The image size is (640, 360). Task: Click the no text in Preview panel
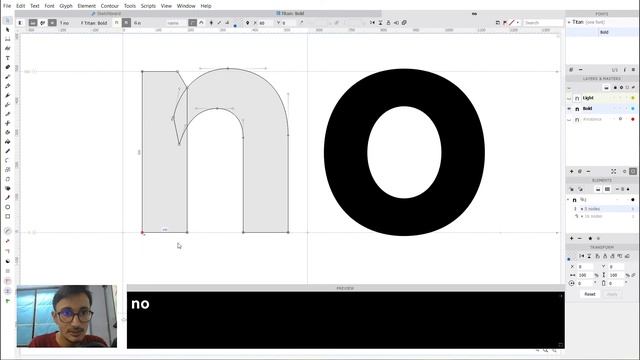(x=140, y=304)
